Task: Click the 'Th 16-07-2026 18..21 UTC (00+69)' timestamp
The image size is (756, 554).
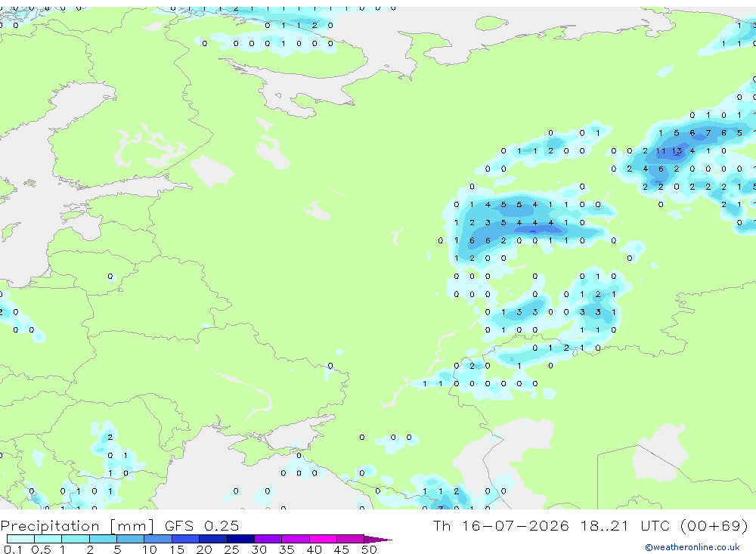Action: click(590, 525)
